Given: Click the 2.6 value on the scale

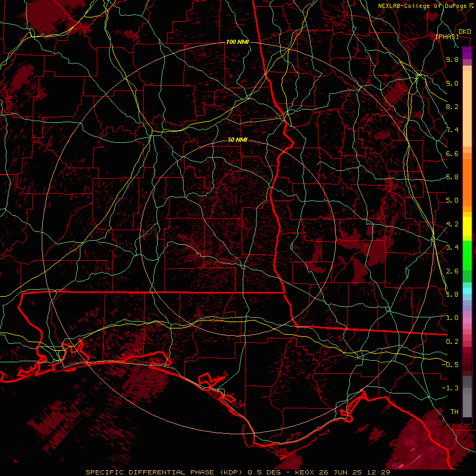Looking at the screenshot, I should pos(452,271).
